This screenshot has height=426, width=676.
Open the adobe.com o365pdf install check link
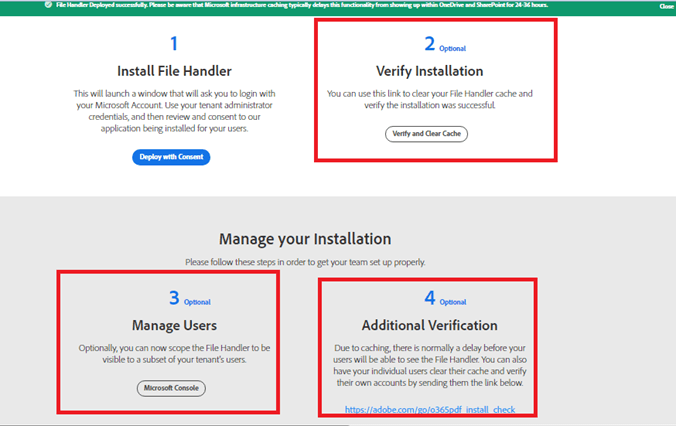click(x=430, y=409)
